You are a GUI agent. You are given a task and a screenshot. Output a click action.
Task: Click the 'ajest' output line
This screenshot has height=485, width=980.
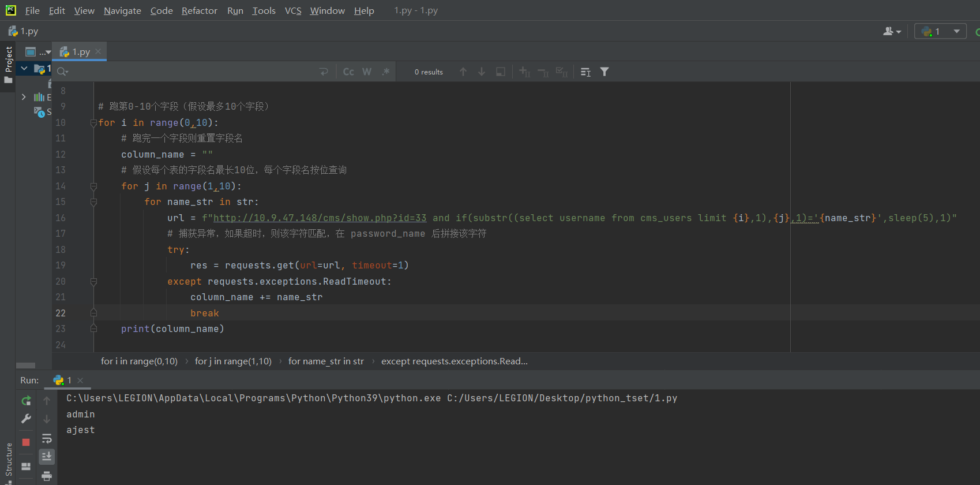[x=81, y=430]
